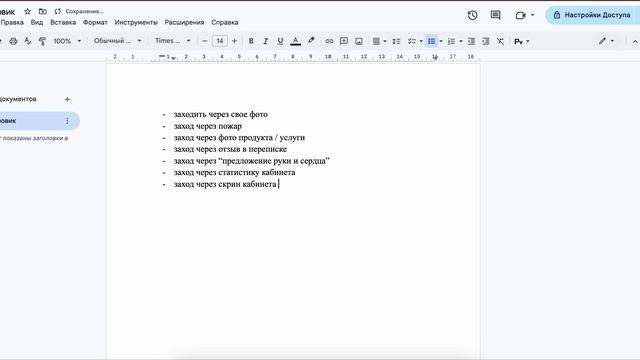Open the Вставка menu

[x=63, y=22]
